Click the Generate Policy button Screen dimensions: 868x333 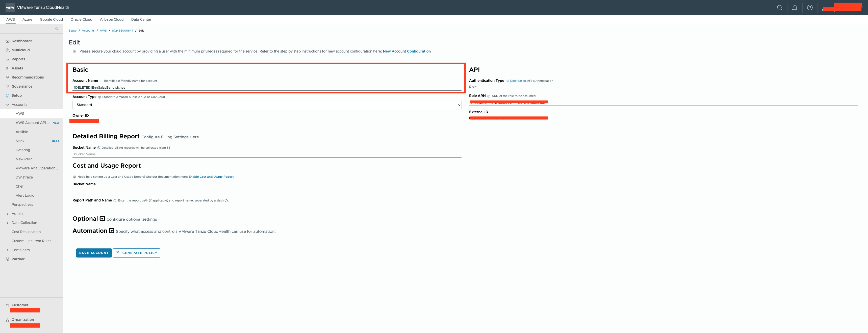coord(137,253)
